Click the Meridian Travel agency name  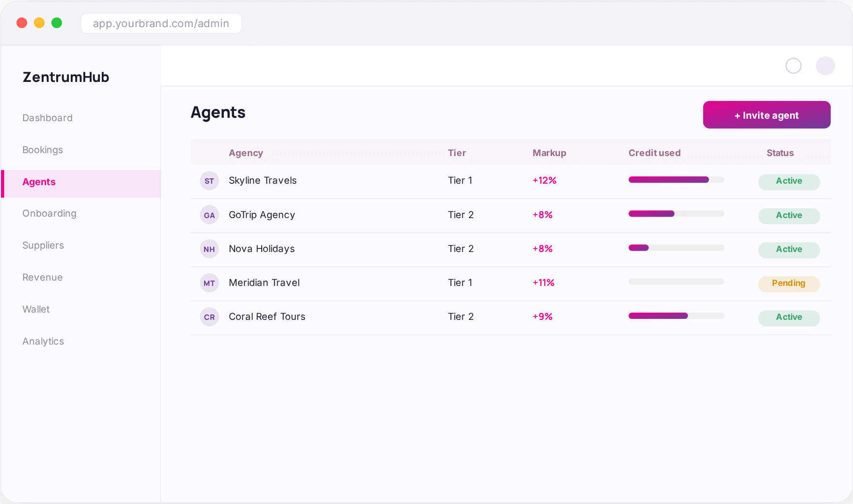point(264,283)
